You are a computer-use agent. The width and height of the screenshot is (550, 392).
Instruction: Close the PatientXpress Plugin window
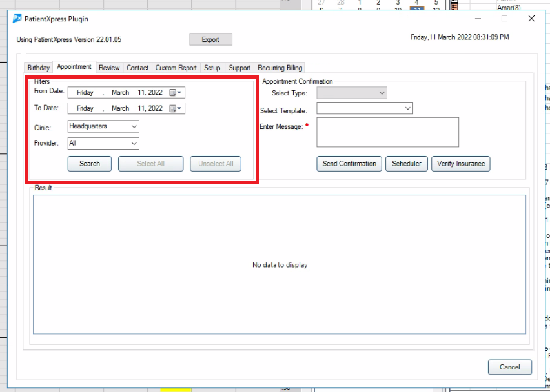click(531, 19)
